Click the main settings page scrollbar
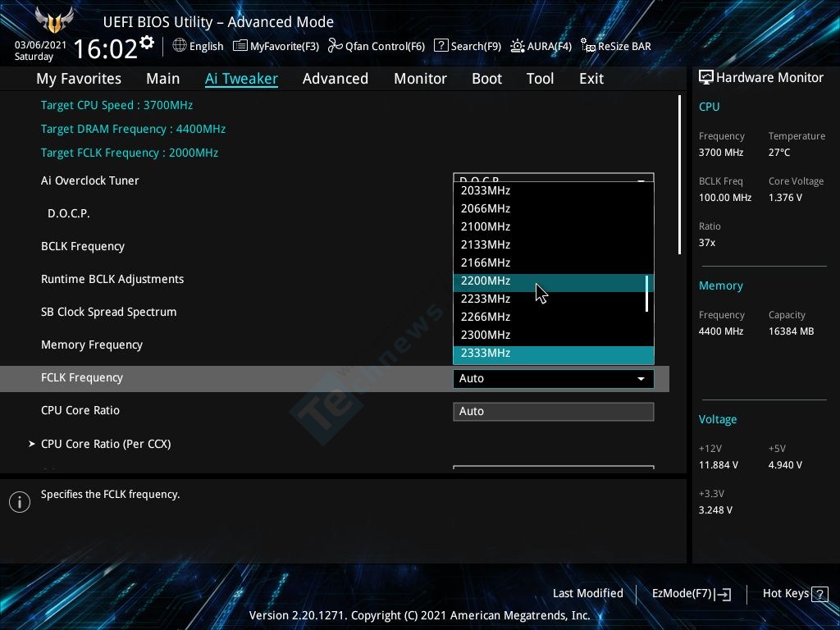The width and height of the screenshot is (840, 630). (x=679, y=175)
